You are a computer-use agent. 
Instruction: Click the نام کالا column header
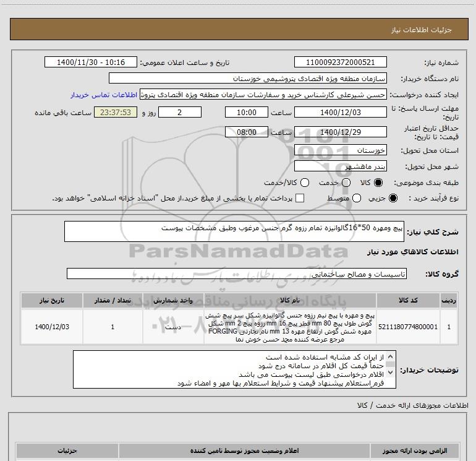290,300
